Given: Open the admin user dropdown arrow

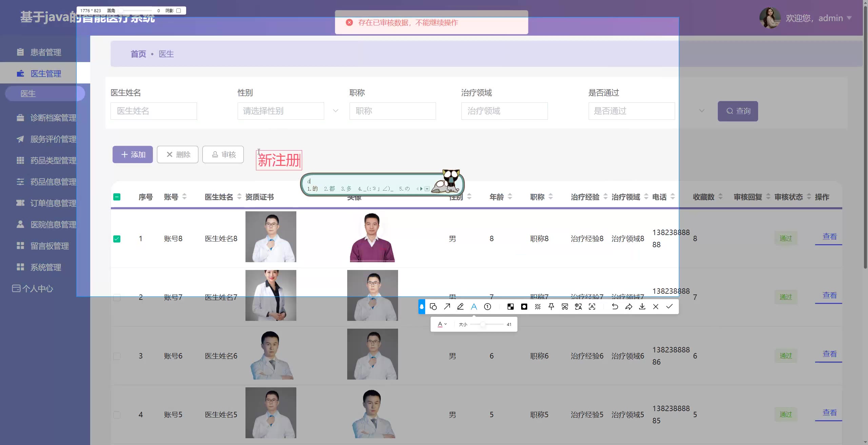Looking at the screenshot, I should (849, 18).
